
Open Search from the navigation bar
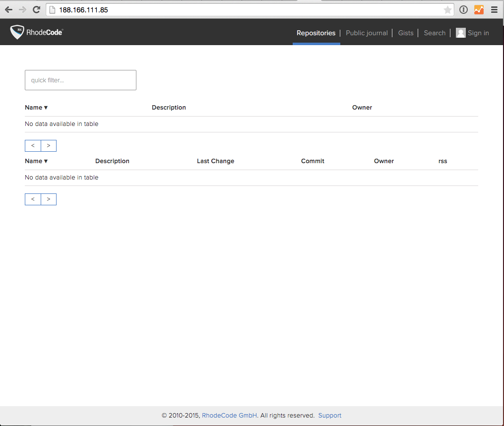click(x=435, y=33)
